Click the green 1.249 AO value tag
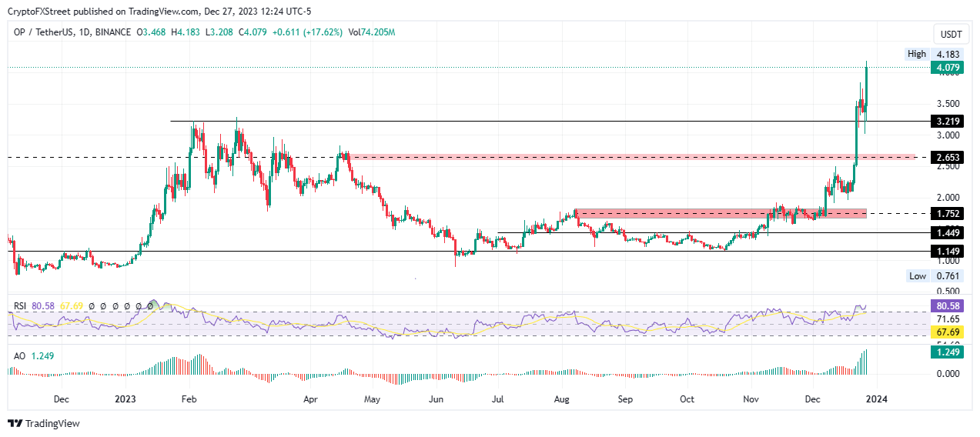Image resolution: width=980 pixels, height=437 pixels. pos(945,356)
